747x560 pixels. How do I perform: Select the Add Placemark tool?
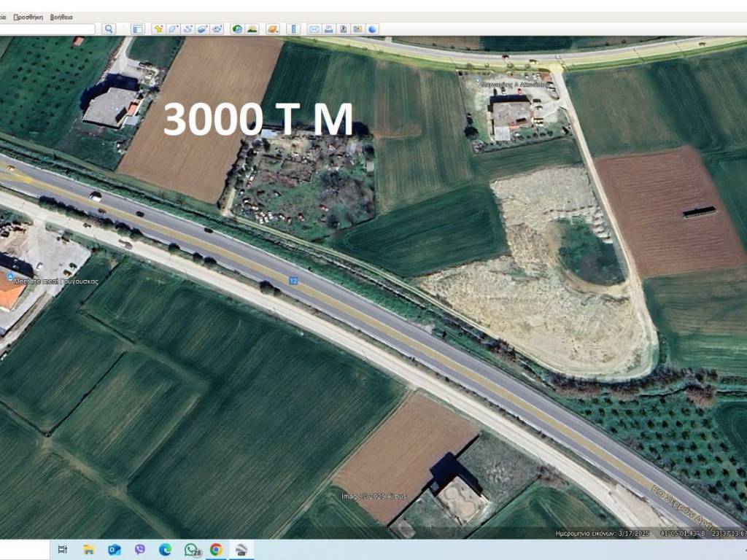(x=158, y=29)
